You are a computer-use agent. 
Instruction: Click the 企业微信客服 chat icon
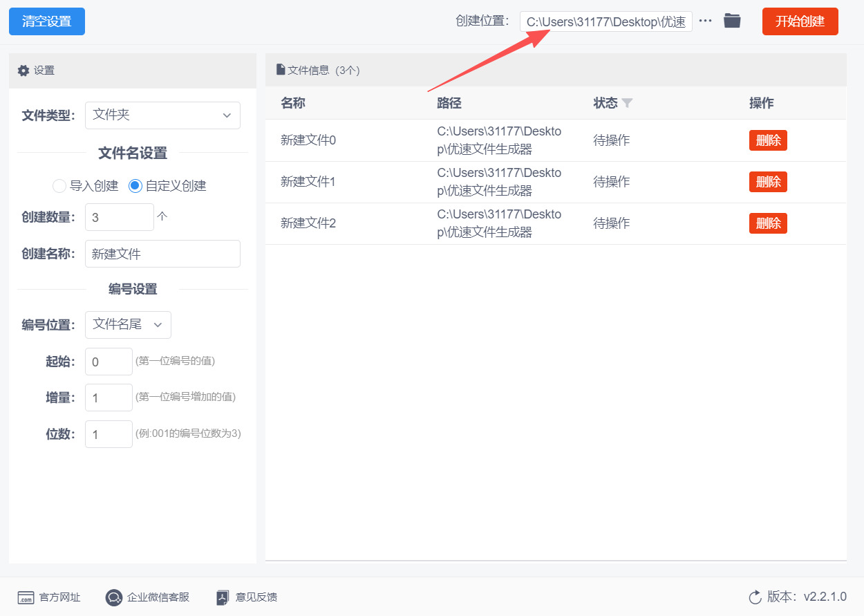pos(113,597)
